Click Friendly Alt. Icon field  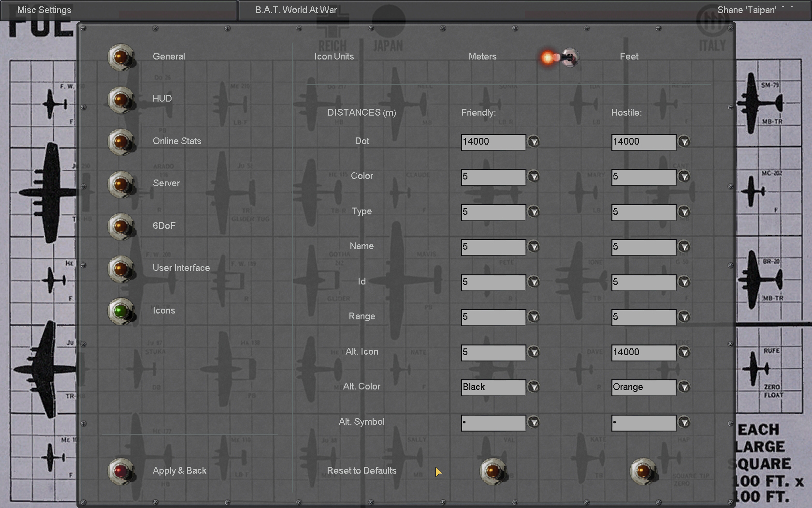493,353
